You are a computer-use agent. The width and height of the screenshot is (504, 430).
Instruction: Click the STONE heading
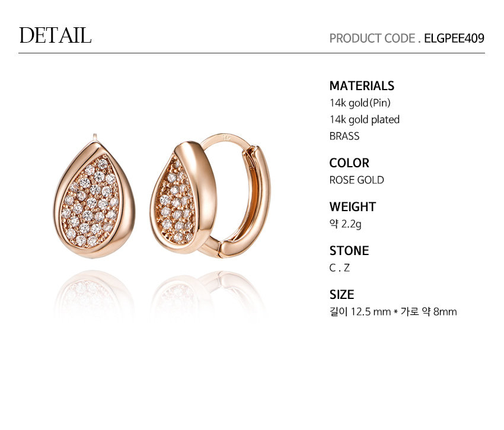tap(349, 251)
